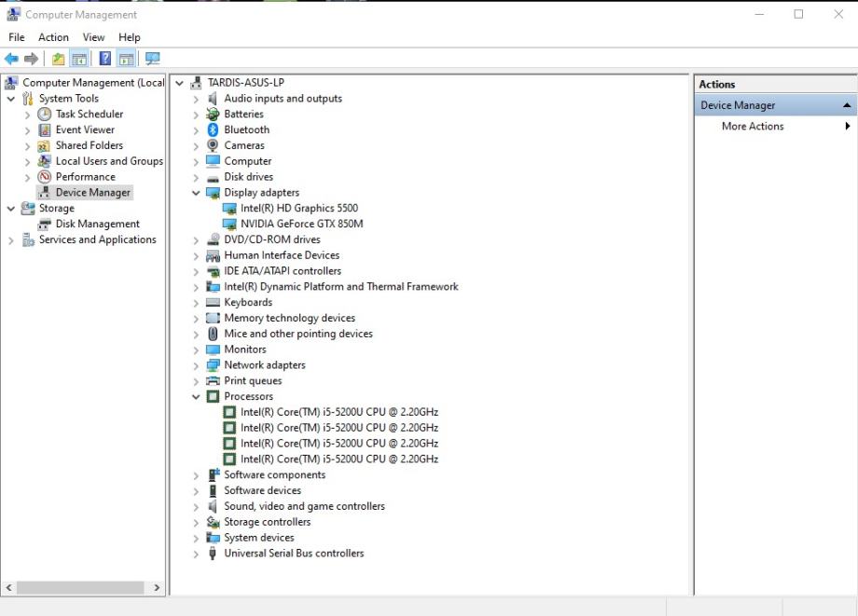Image resolution: width=858 pixels, height=616 pixels.
Task: Collapse the Processors category
Action: pyautogui.click(x=196, y=397)
